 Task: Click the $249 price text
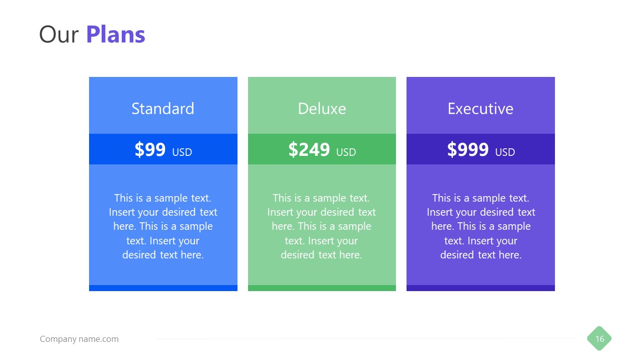click(309, 149)
